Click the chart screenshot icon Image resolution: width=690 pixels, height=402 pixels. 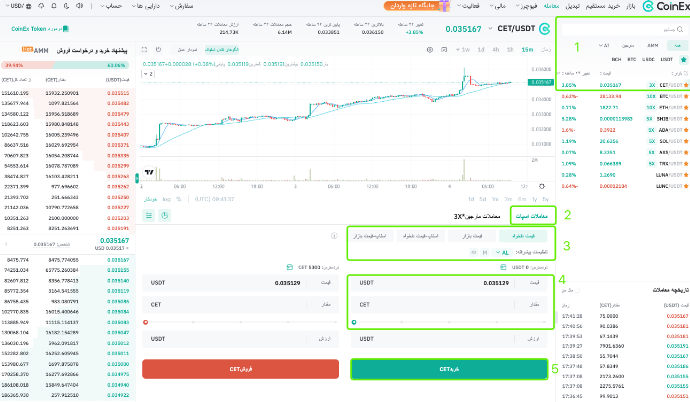[444, 50]
